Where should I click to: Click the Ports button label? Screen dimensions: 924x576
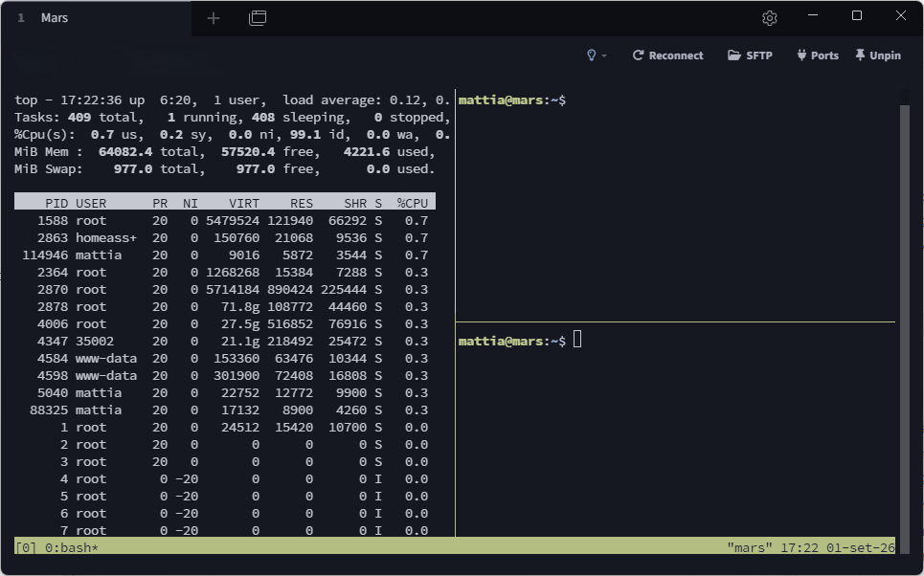pos(824,55)
